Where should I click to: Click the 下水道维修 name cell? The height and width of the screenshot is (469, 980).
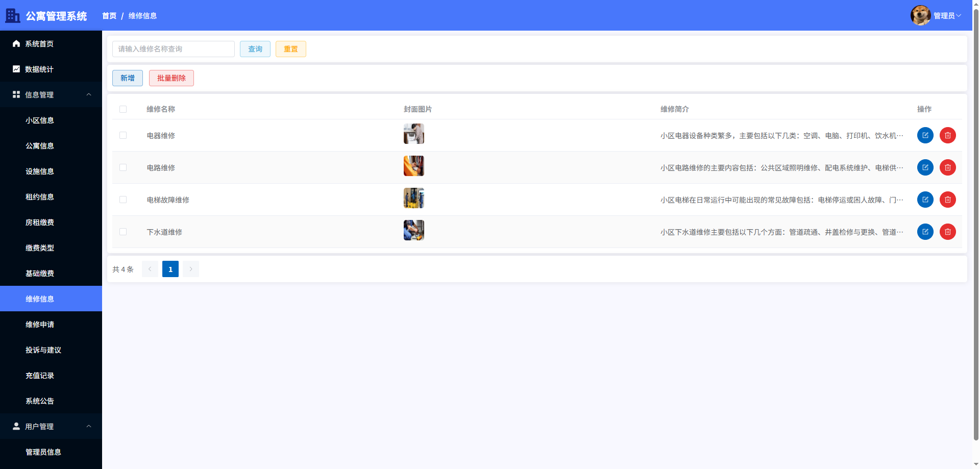pyautogui.click(x=164, y=232)
